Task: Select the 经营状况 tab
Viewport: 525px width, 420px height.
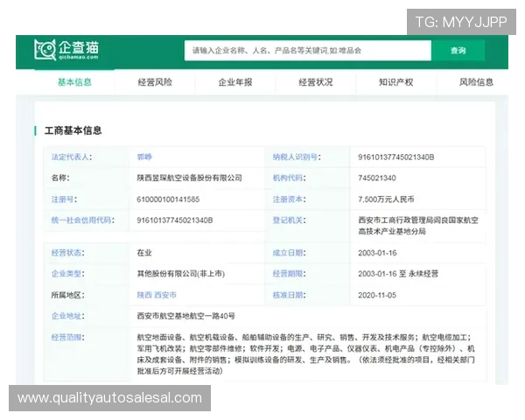Action: pos(315,82)
